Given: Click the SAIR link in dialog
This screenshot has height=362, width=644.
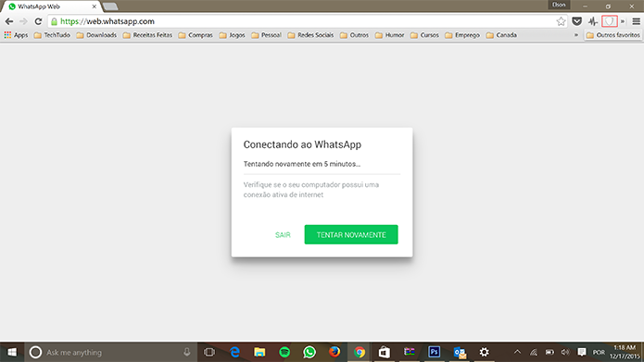Looking at the screenshot, I should [x=283, y=235].
